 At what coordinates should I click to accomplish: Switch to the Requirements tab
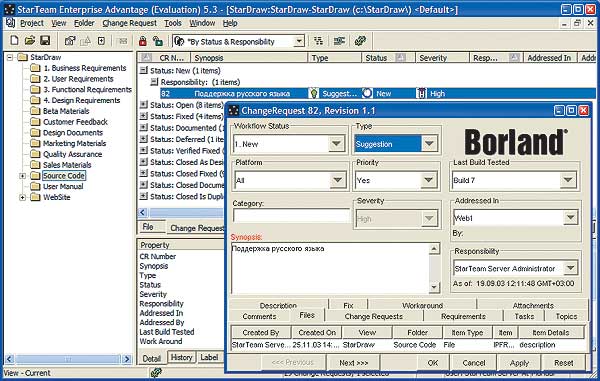tap(463, 316)
